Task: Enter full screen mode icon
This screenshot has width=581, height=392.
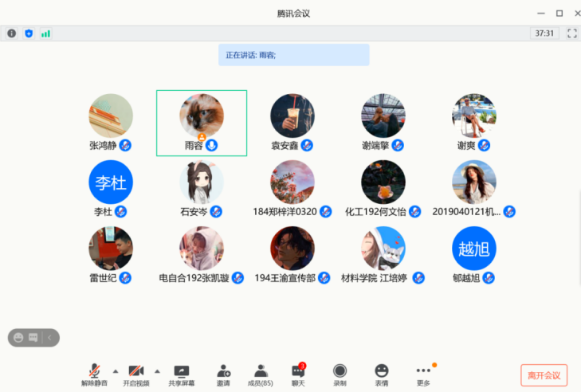Action: [571, 33]
